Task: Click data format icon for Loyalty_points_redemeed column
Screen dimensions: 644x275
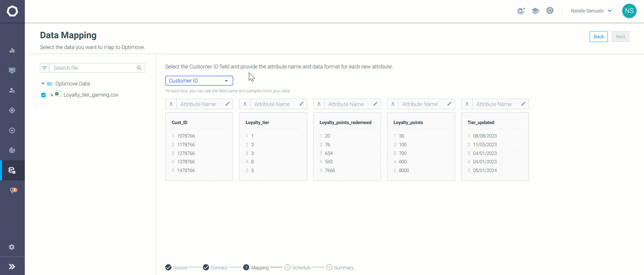Action: (x=319, y=104)
